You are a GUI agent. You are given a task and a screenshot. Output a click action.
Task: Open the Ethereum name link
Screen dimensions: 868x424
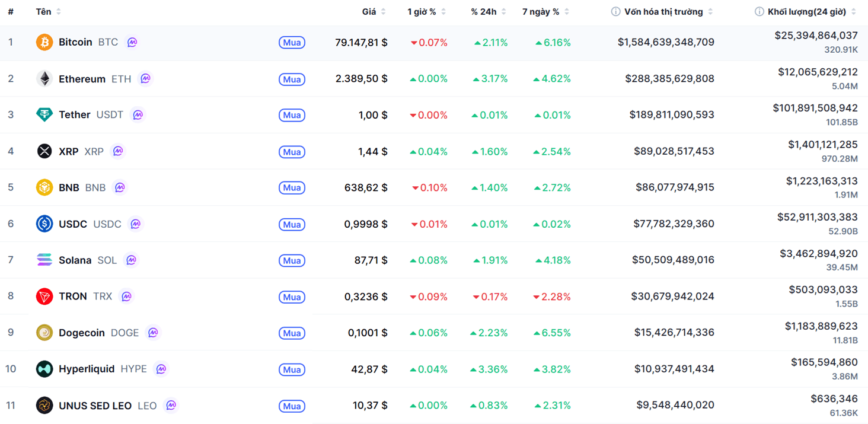(x=82, y=78)
